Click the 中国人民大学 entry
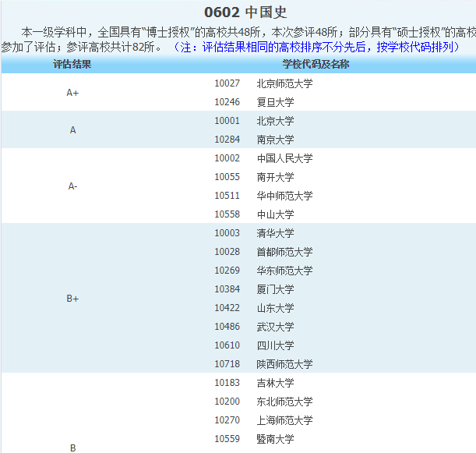Image resolution: width=476 pixels, height=453 pixels. pyautogui.click(x=284, y=158)
